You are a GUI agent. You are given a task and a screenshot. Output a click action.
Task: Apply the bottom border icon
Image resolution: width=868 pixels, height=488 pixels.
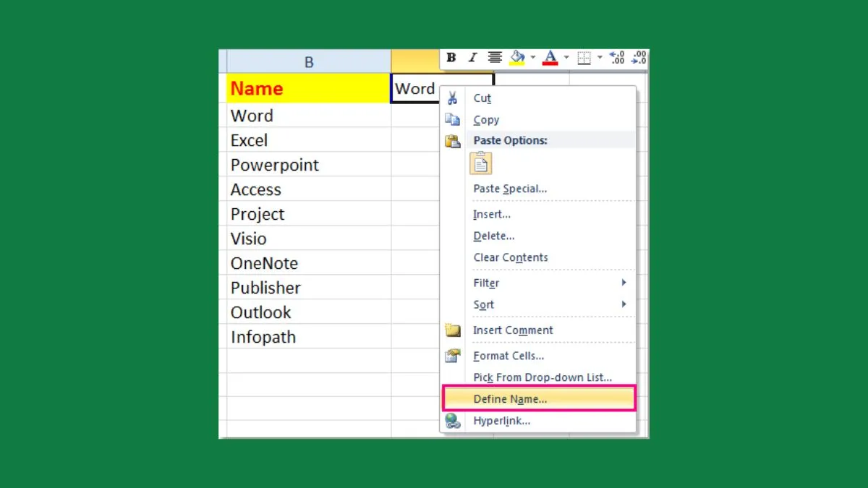(x=584, y=58)
